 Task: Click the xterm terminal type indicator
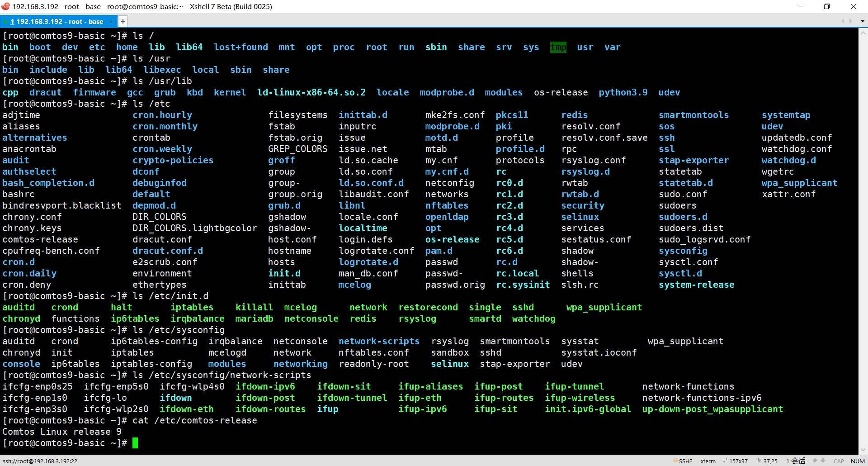coord(708,461)
